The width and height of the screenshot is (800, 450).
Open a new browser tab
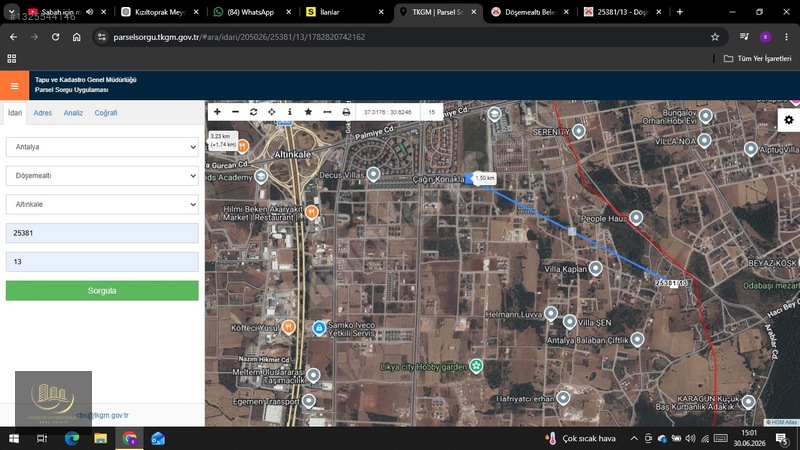[x=680, y=12]
